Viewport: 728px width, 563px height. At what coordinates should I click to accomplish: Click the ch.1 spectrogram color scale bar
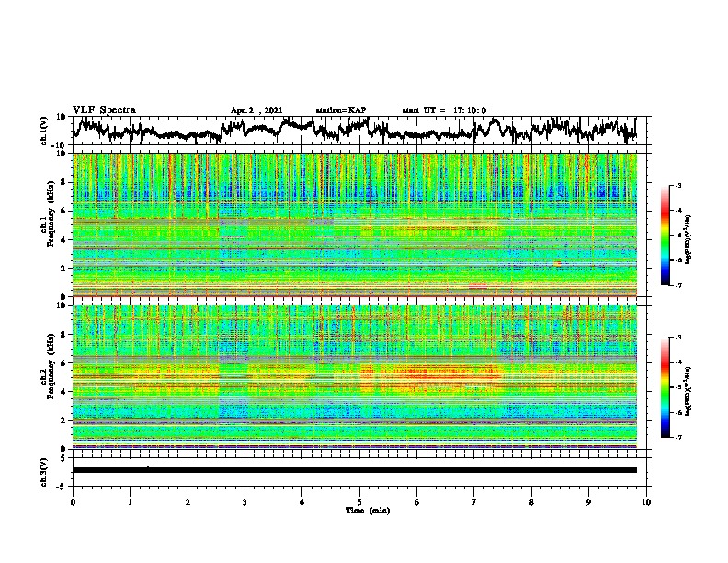pyautogui.click(x=665, y=236)
